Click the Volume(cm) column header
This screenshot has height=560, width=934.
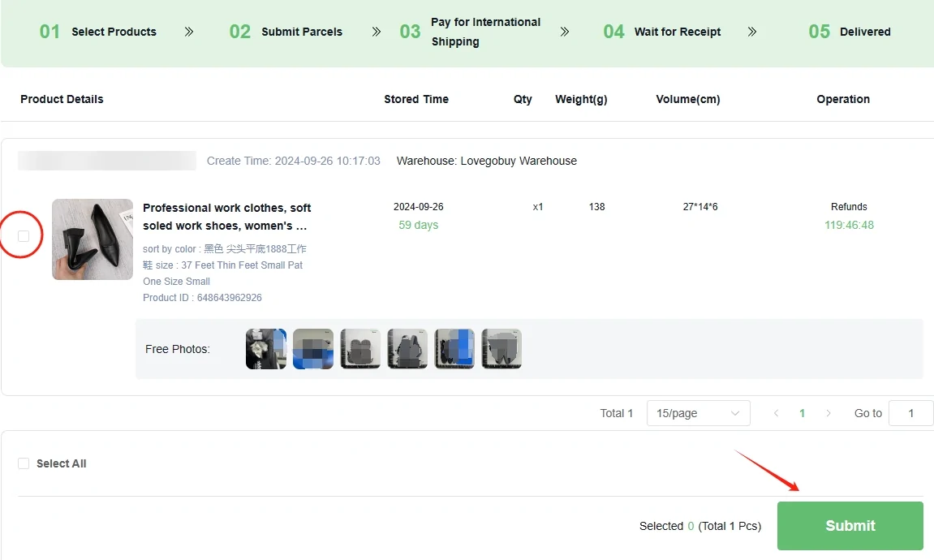point(688,100)
